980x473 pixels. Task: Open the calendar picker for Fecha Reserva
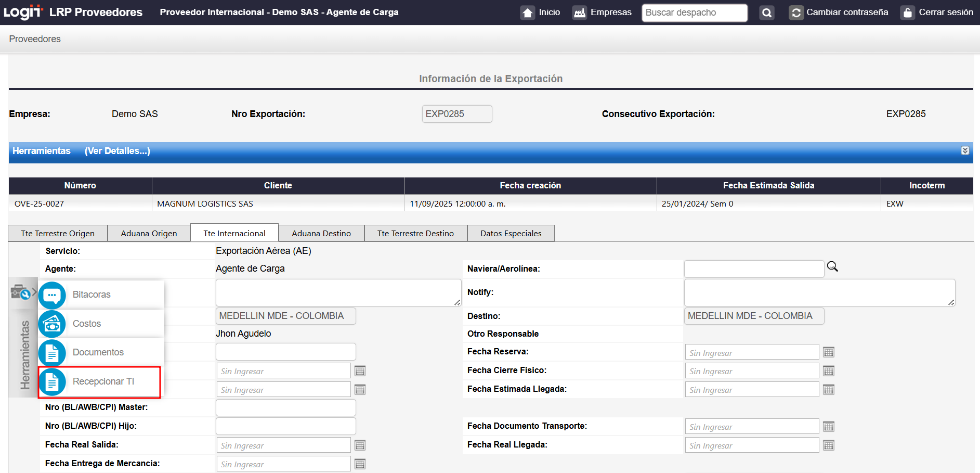click(829, 352)
